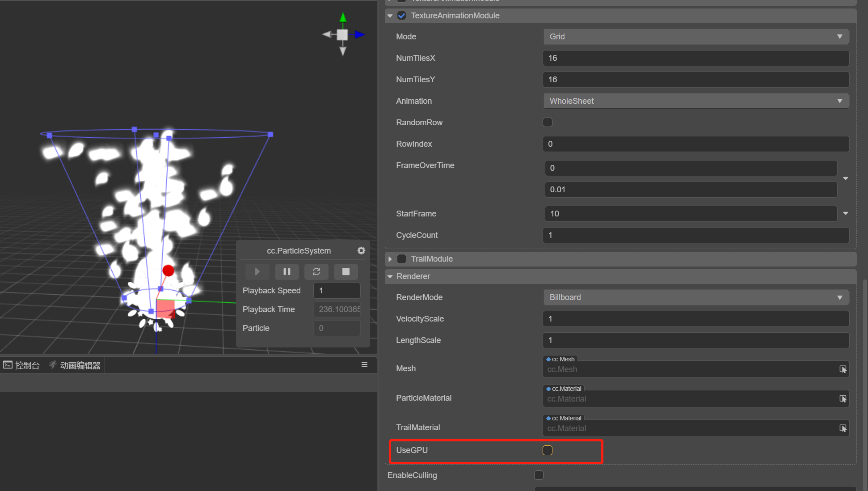The height and width of the screenshot is (491, 868).
Task: Click the green Y-axis gizmo cone
Action: 343,18
